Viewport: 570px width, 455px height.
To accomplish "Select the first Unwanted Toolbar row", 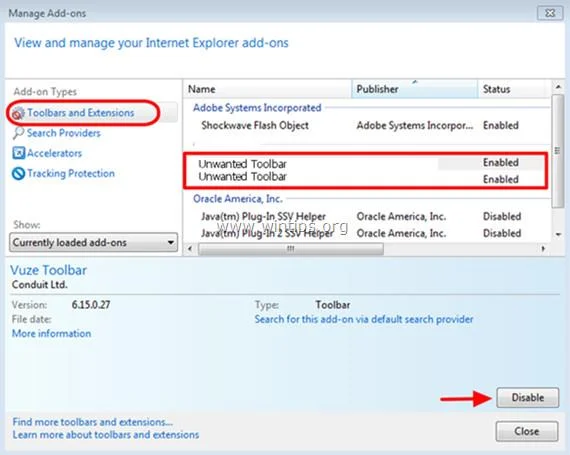I will [365, 163].
